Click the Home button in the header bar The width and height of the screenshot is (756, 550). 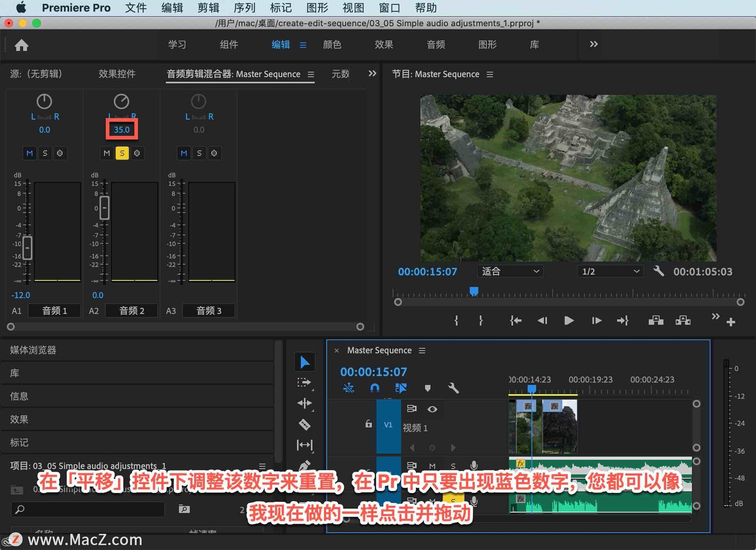click(x=22, y=45)
